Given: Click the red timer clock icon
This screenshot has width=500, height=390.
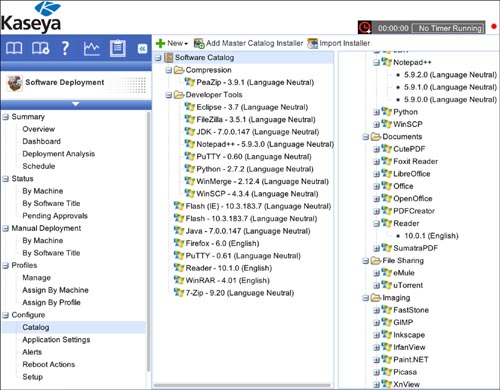Looking at the screenshot, I should click(365, 27).
